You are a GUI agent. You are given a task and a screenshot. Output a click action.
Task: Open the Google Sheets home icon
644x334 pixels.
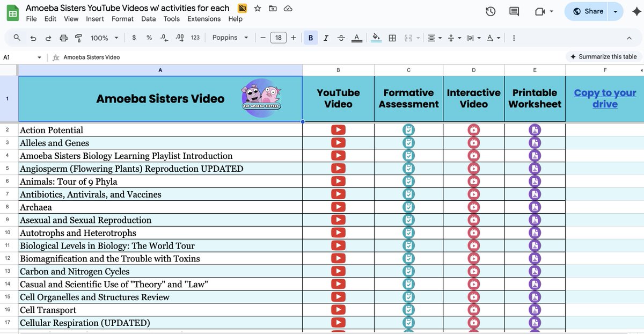(x=13, y=13)
